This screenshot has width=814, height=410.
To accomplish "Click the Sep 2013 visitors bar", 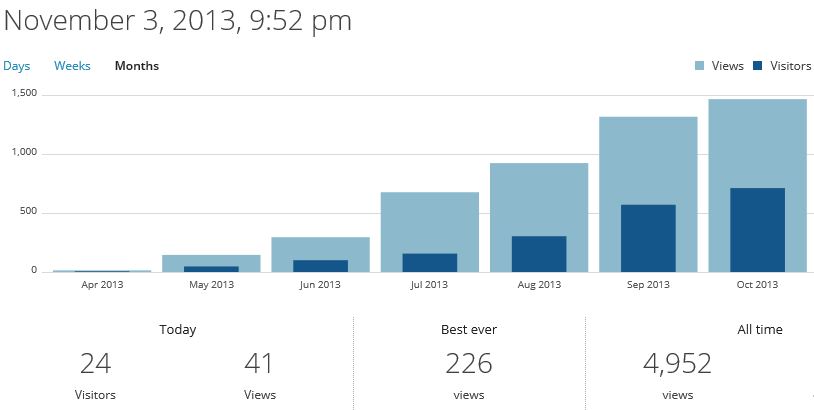I will click(x=648, y=238).
